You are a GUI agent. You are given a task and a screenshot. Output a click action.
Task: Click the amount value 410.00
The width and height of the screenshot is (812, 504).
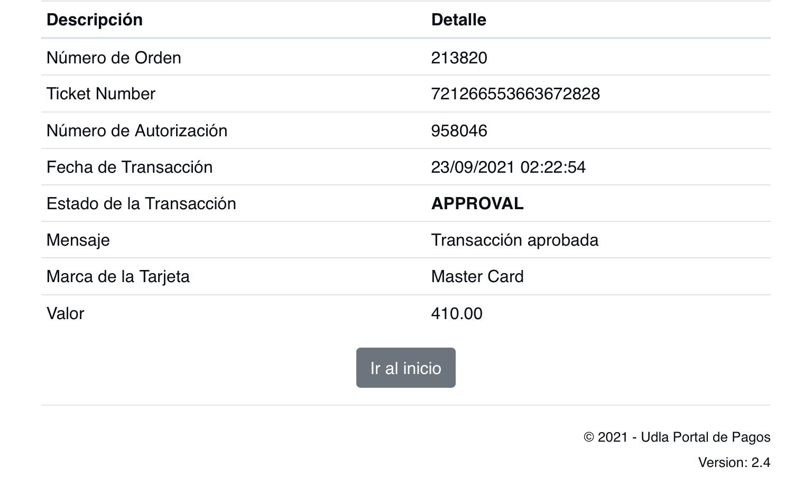coord(456,313)
